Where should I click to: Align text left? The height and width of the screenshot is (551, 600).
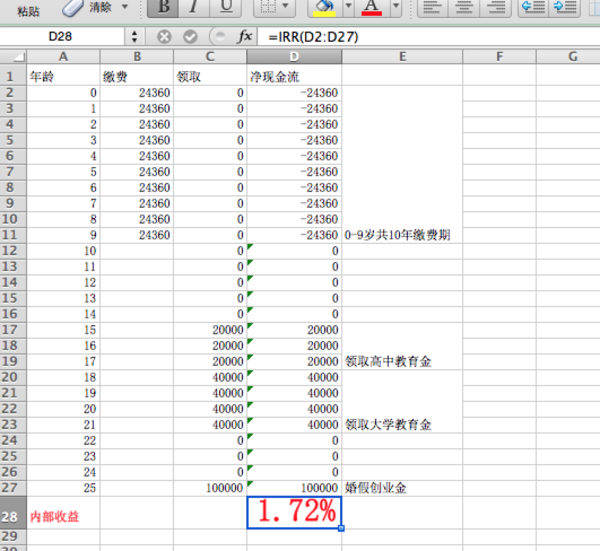[x=432, y=7]
